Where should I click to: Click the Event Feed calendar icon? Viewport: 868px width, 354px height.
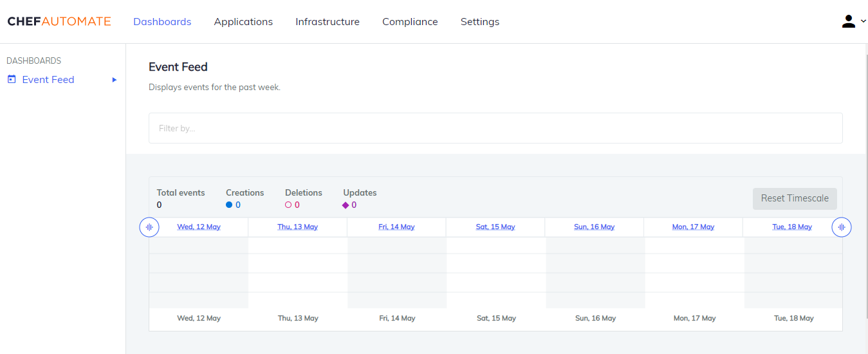(x=12, y=80)
